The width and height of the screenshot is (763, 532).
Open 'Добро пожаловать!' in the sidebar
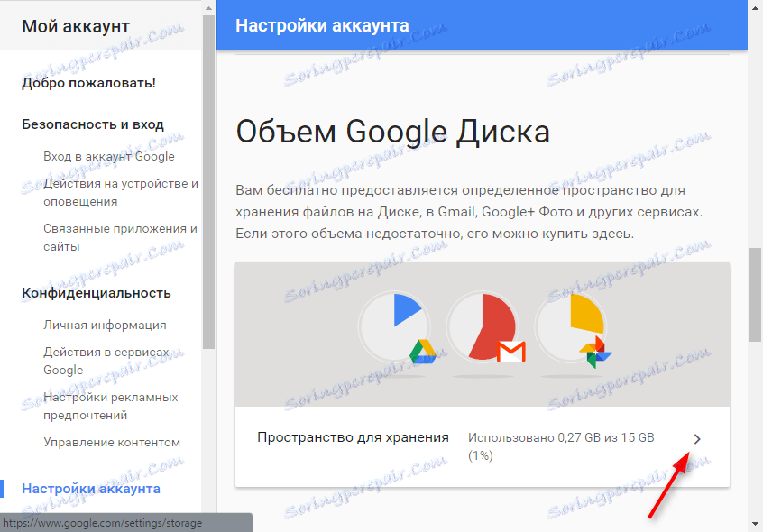point(88,83)
